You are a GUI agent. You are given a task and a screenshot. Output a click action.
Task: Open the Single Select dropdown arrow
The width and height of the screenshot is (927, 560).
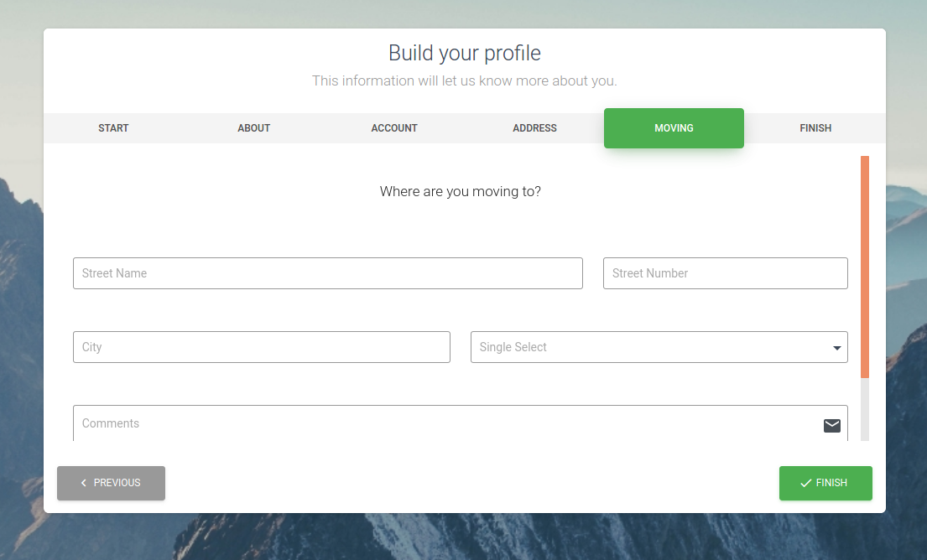click(836, 348)
